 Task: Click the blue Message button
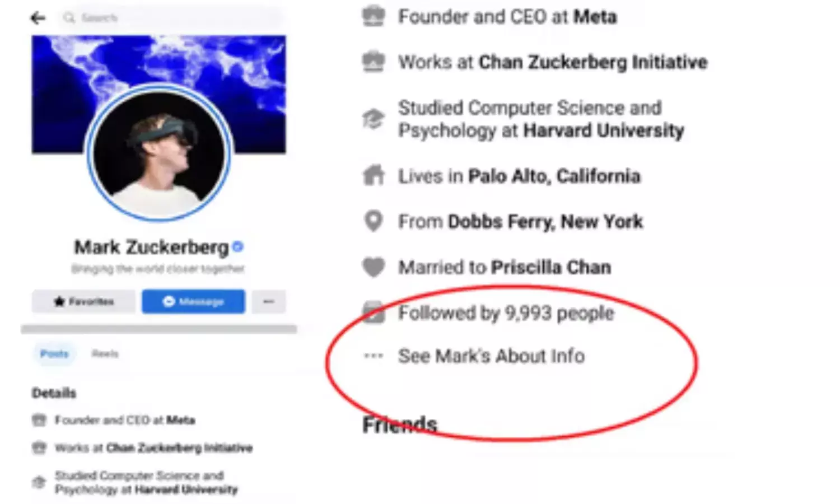(193, 301)
